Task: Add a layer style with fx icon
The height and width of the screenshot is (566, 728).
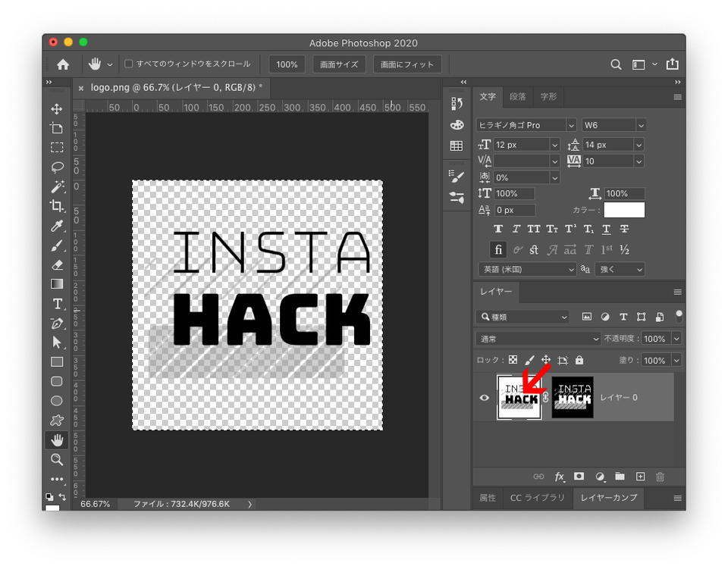Action: [560, 477]
